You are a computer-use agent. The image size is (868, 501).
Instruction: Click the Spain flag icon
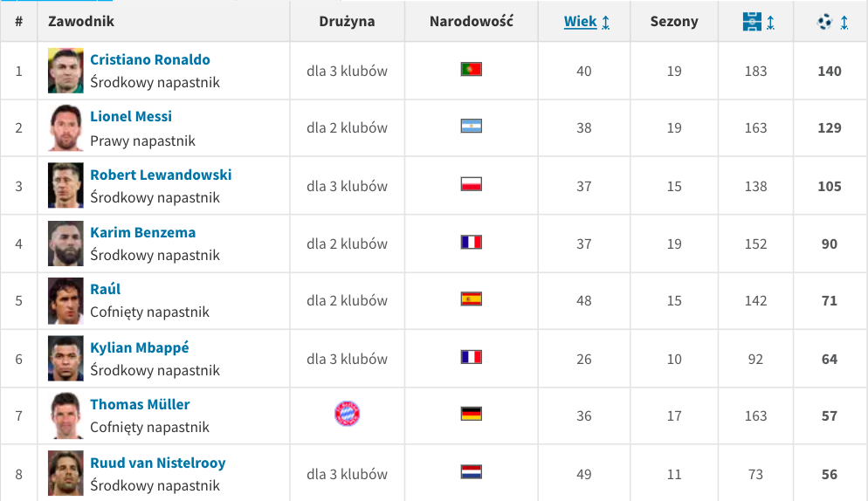471,299
